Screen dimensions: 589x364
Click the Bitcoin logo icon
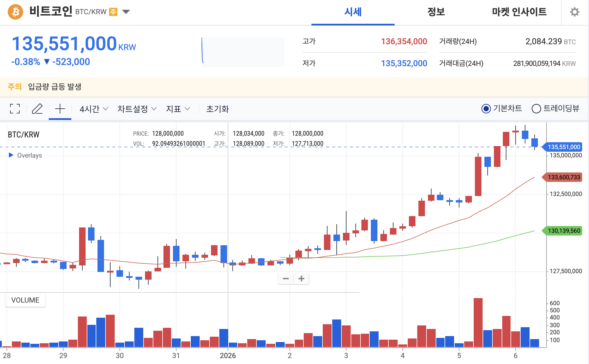tap(15, 12)
